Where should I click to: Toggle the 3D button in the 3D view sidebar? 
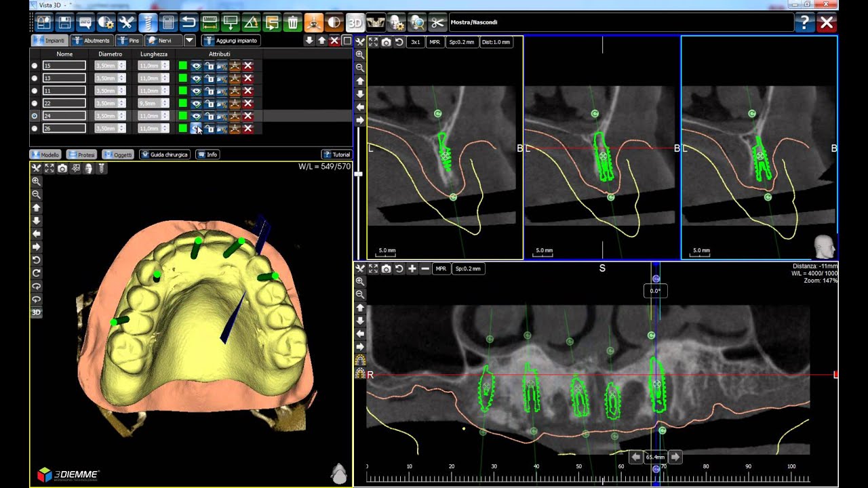37,312
